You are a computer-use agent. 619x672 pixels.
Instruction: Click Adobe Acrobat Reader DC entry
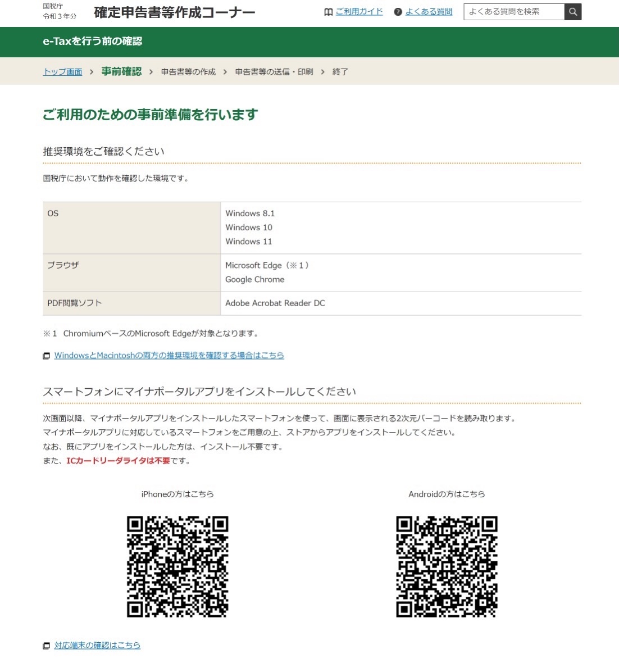275,303
